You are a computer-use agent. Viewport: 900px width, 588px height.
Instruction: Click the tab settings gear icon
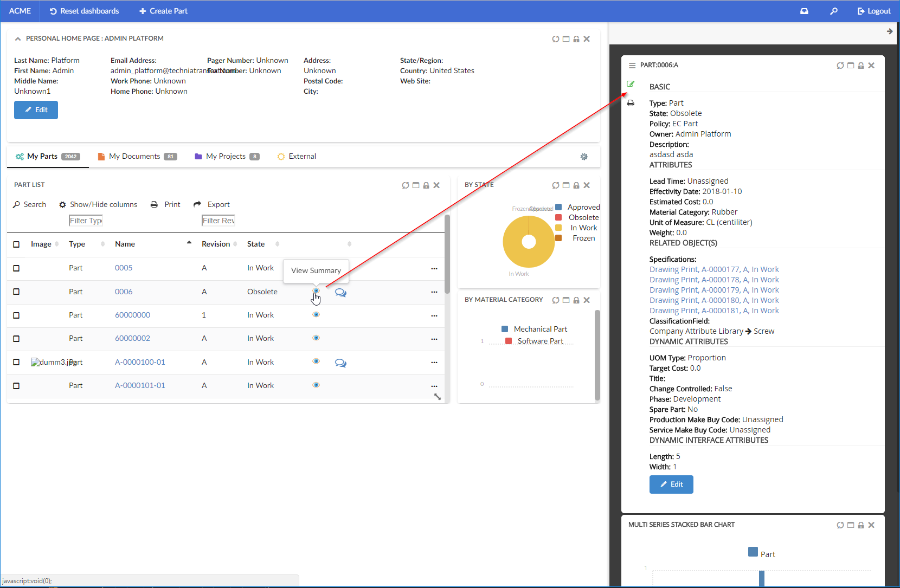coord(584,157)
